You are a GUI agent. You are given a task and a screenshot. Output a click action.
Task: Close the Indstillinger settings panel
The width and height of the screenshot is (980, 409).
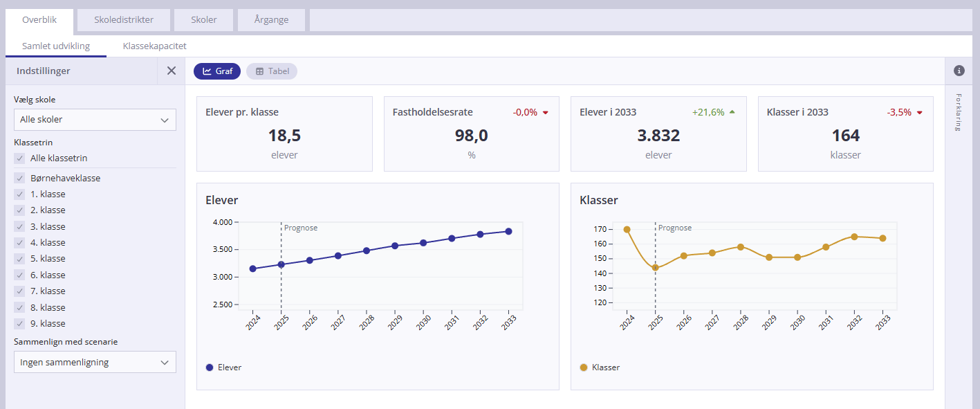pos(172,71)
